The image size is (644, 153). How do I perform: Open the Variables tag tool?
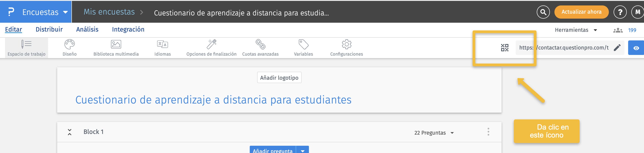(x=303, y=48)
